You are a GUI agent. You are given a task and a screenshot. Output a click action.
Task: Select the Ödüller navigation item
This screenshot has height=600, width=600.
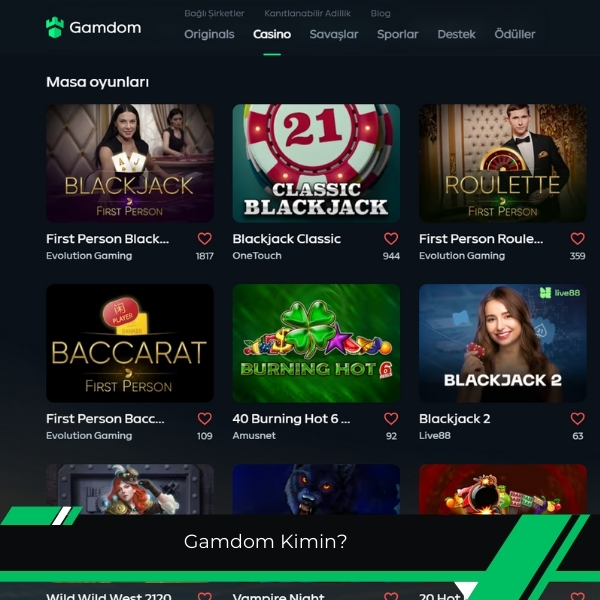click(x=515, y=34)
